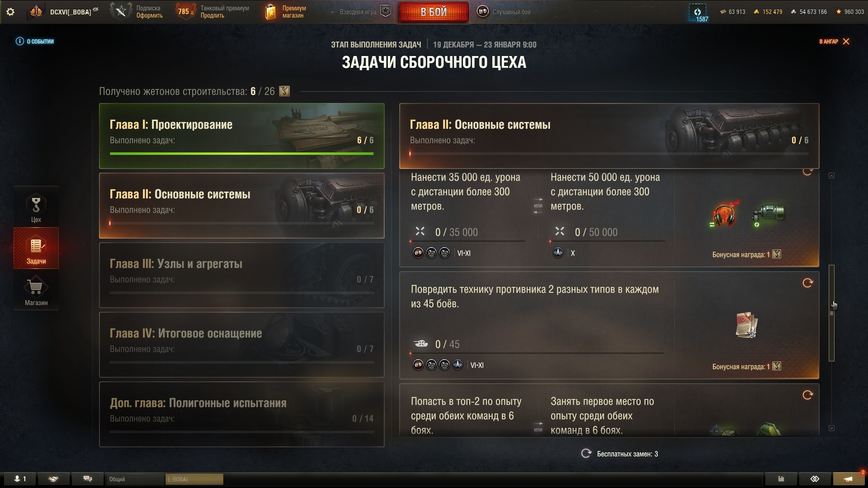Expand the Взводная игра platoon dropdown
The width and height of the screenshot is (868, 488).
coord(360,12)
